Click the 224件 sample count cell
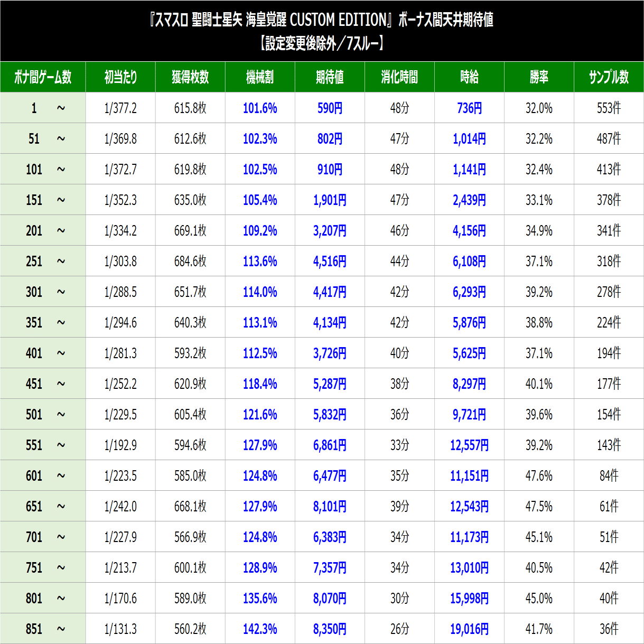This screenshot has width=644, height=644. click(609, 322)
